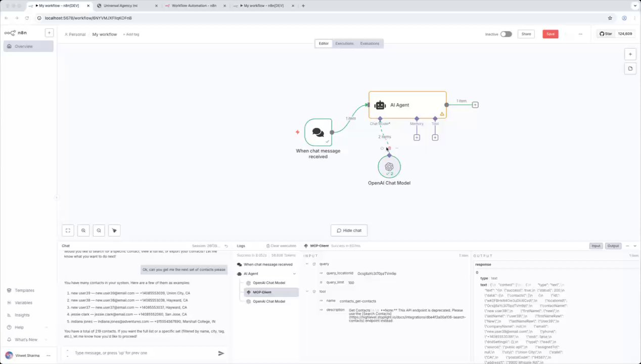This screenshot has width=641, height=364.
Task: Select the first OpenAI Chat Model log entry
Action: click(269, 283)
